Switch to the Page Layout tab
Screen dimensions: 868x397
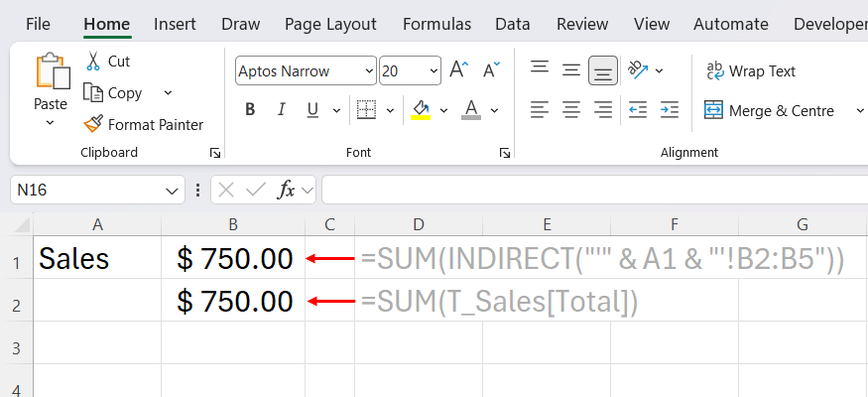pos(330,24)
